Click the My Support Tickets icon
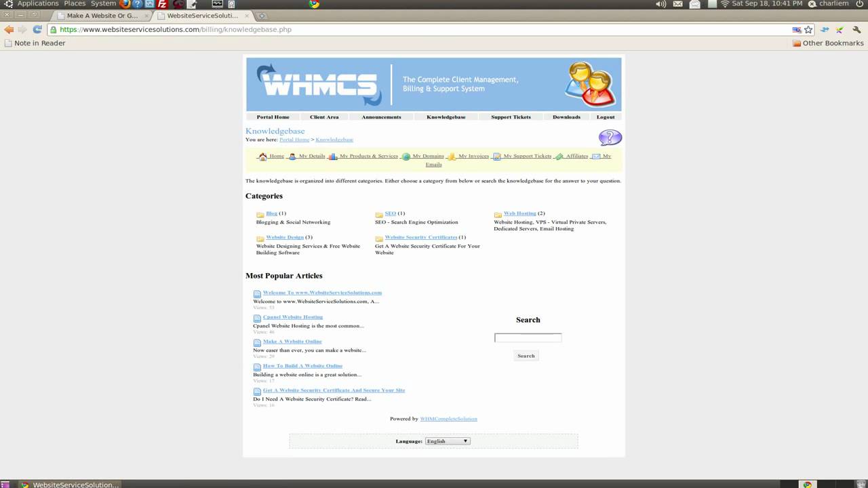 pyautogui.click(x=497, y=157)
